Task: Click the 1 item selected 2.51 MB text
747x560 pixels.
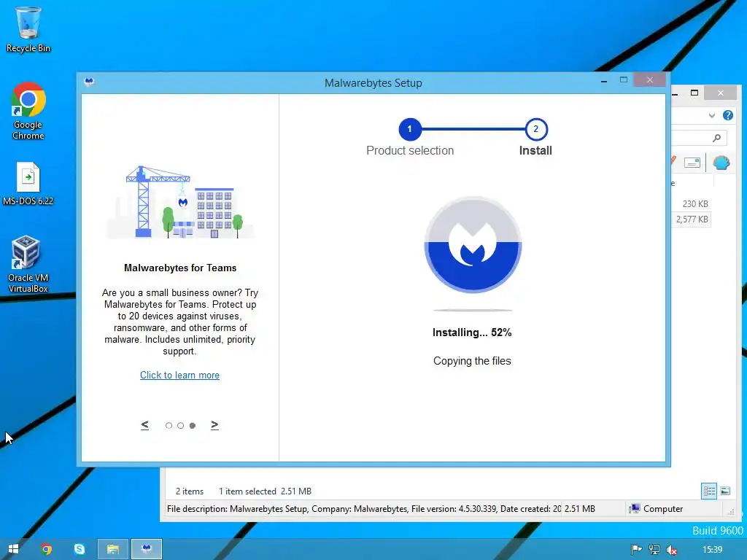Action: coord(265,491)
